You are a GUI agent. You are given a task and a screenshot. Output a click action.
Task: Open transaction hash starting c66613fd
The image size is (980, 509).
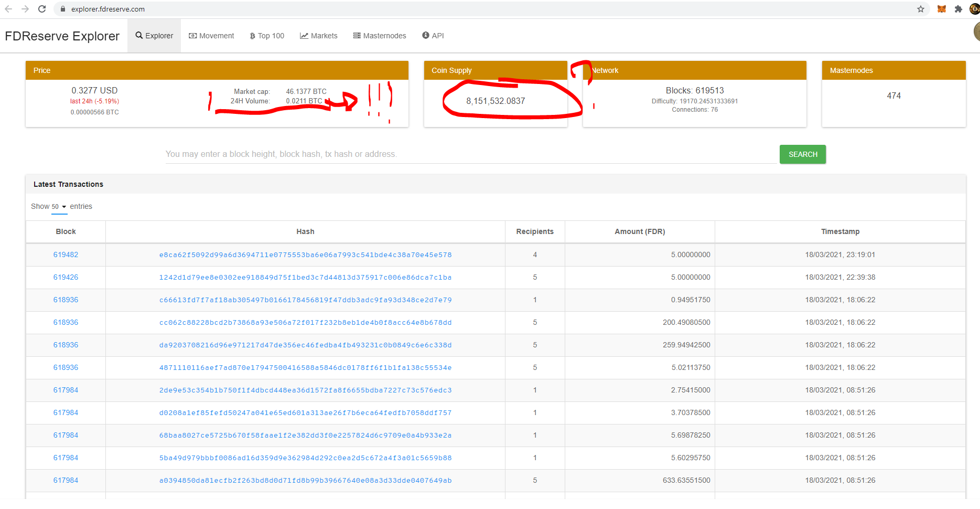tap(305, 300)
